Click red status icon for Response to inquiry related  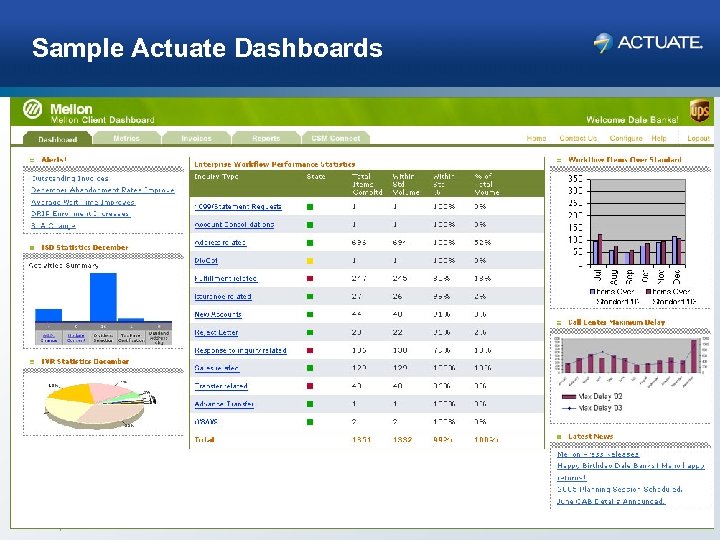(x=310, y=350)
